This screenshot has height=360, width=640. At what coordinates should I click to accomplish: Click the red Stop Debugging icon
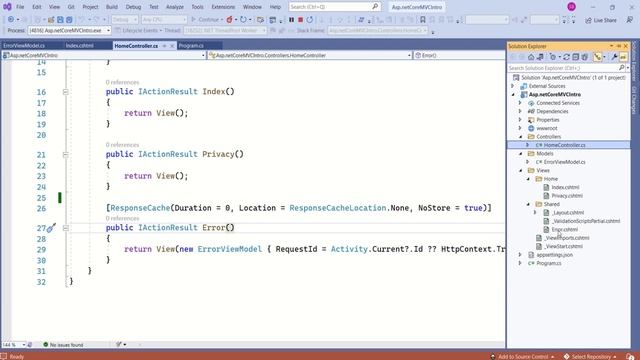pos(300,20)
